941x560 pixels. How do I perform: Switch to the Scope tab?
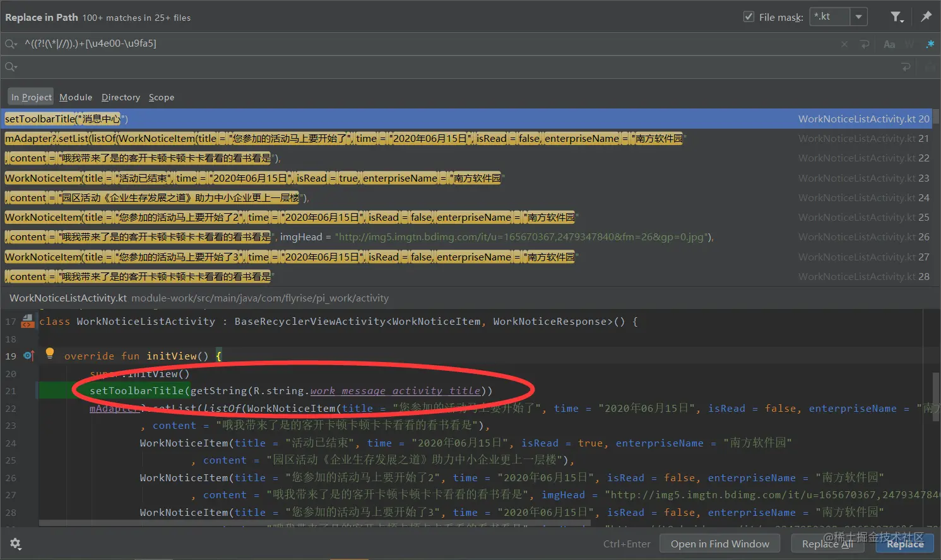tap(162, 97)
